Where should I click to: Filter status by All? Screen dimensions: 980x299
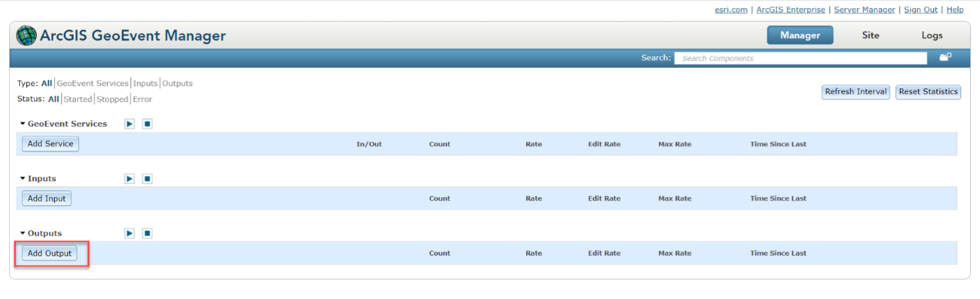54,99
